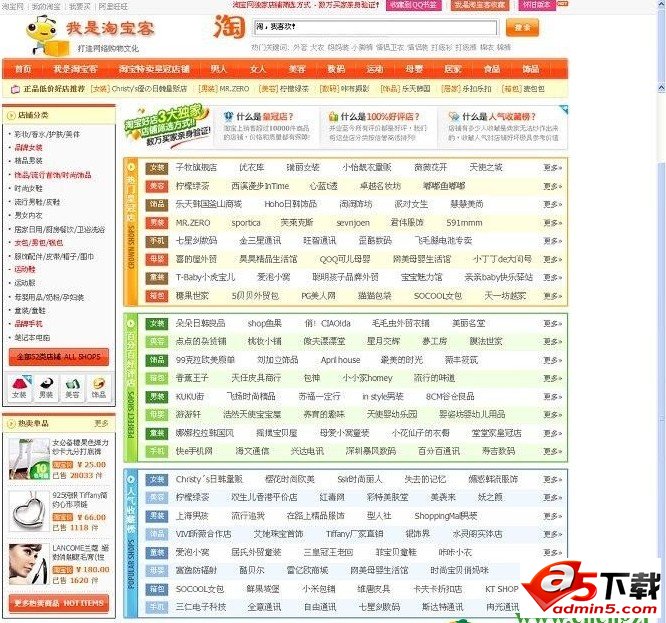The image size is (666, 623).
Task: Click the arrow icon atop PERFECT SHOPS strip
Action: [x=131, y=323]
